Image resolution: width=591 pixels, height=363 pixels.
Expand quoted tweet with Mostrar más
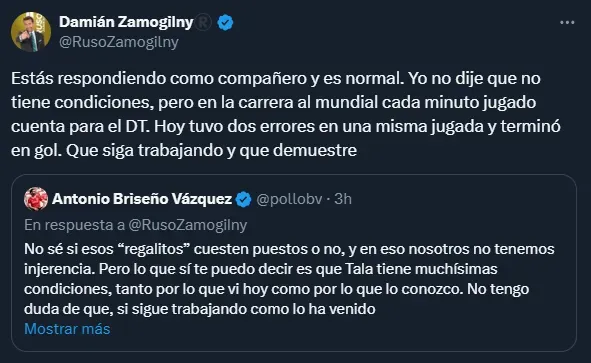[x=67, y=329]
